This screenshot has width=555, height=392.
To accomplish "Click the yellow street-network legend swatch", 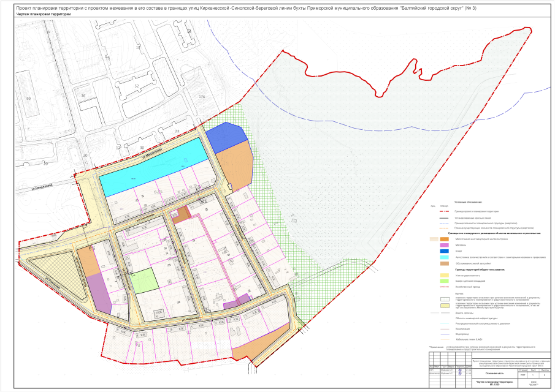I will click(x=445, y=275).
